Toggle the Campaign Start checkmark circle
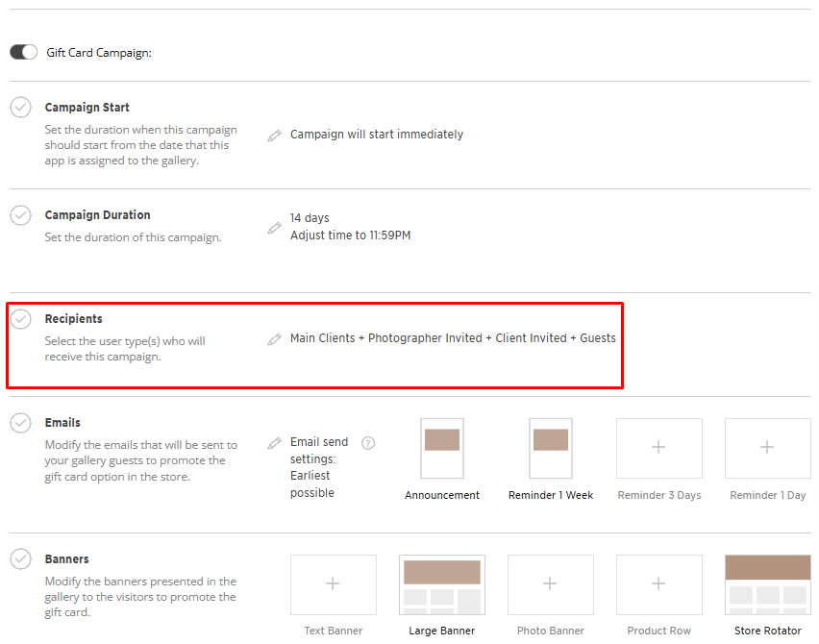This screenshot has height=644, width=819. 21,108
